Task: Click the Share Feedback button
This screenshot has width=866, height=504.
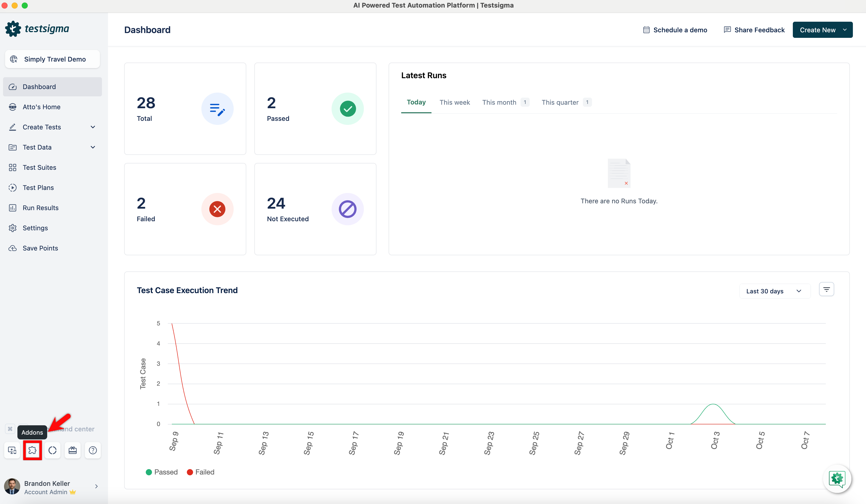Action: pyautogui.click(x=754, y=30)
